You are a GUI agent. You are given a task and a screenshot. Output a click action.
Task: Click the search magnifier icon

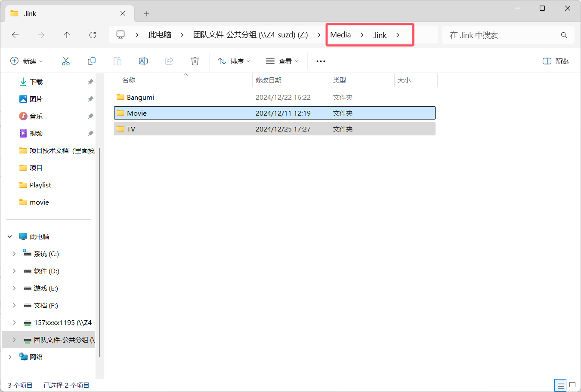tap(564, 35)
